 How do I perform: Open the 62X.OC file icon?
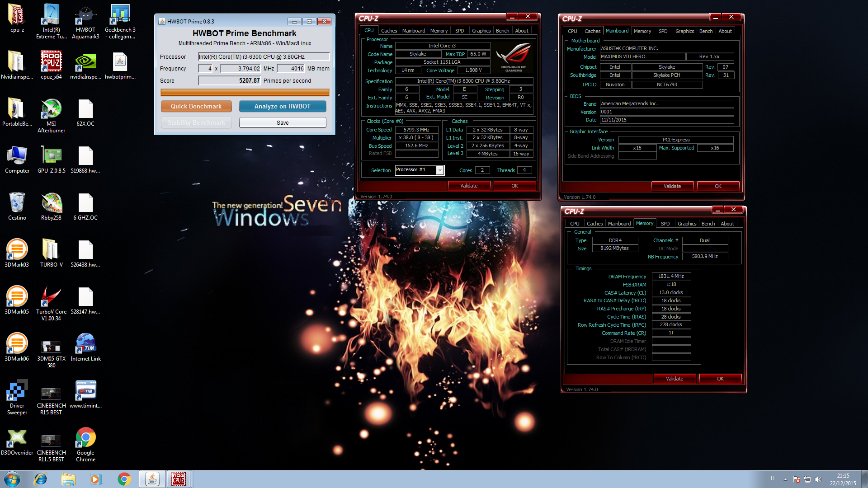click(85, 112)
